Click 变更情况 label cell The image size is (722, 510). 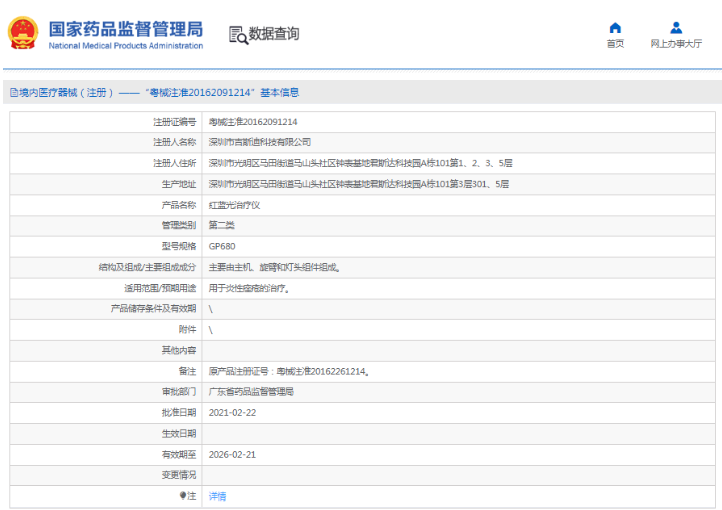[x=106, y=475]
